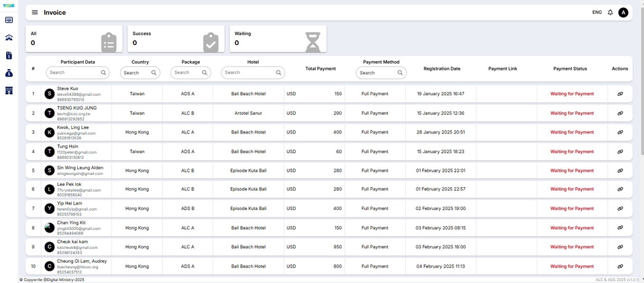Switch language using ENG selector
The width and height of the screenshot is (644, 283).
coord(596,12)
